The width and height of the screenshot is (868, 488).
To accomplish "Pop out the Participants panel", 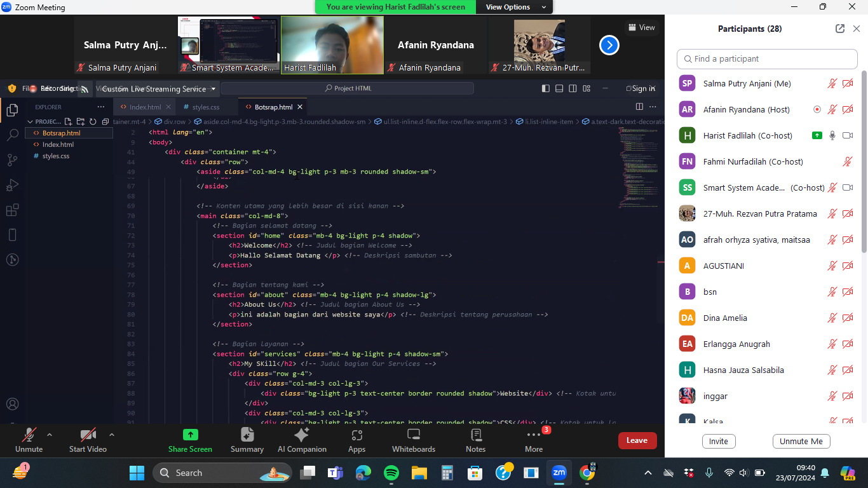I will click(840, 29).
